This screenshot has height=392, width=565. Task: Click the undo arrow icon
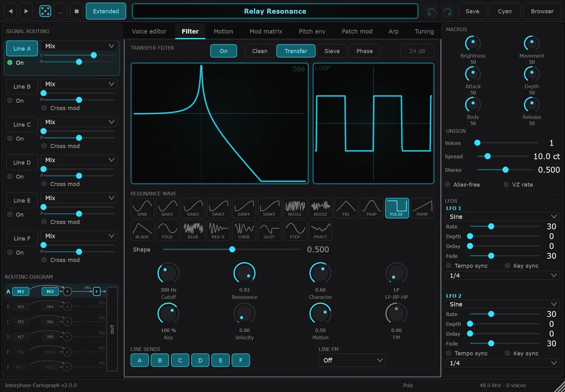tap(431, 12)
